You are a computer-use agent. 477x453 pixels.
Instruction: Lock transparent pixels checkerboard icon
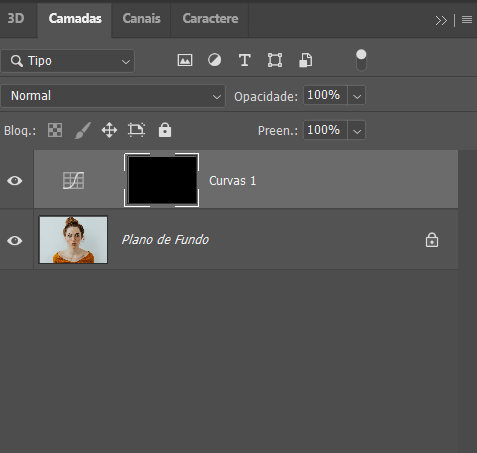coord(55,130)
